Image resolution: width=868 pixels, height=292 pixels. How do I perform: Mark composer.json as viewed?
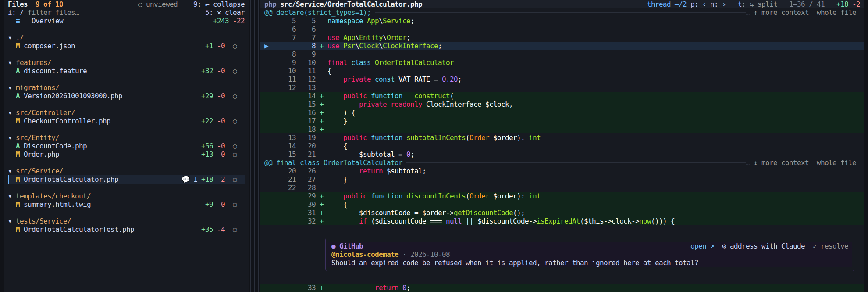[x=235, y=46]
